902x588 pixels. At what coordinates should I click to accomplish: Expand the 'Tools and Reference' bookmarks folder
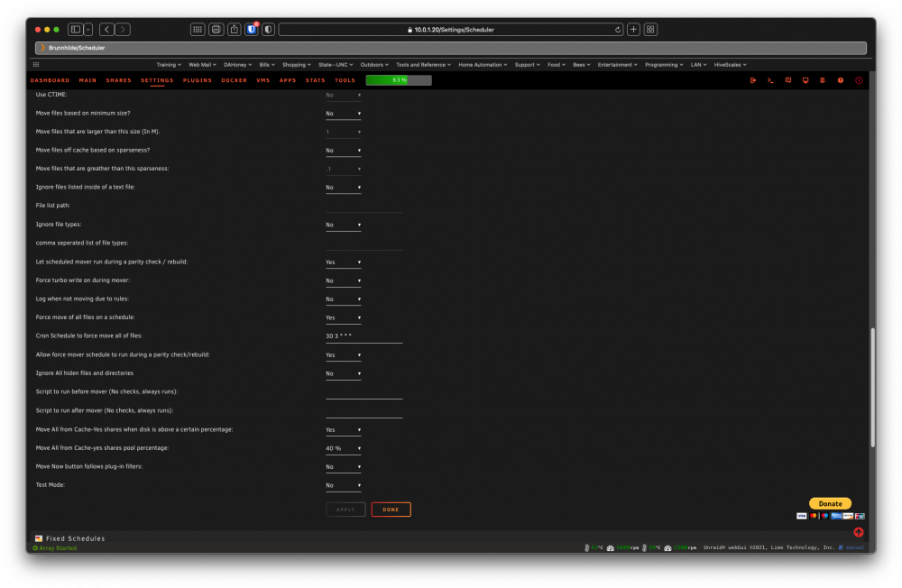coord(423,65)
